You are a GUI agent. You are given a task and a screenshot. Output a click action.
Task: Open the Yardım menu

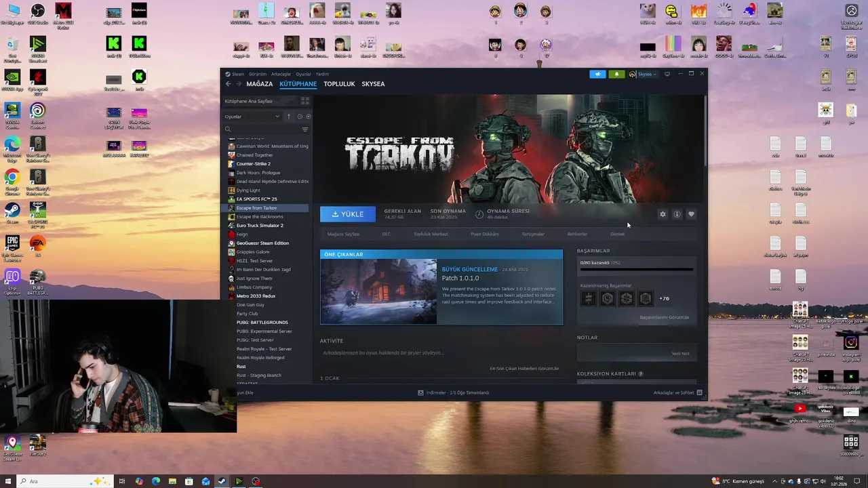[322, 74]
